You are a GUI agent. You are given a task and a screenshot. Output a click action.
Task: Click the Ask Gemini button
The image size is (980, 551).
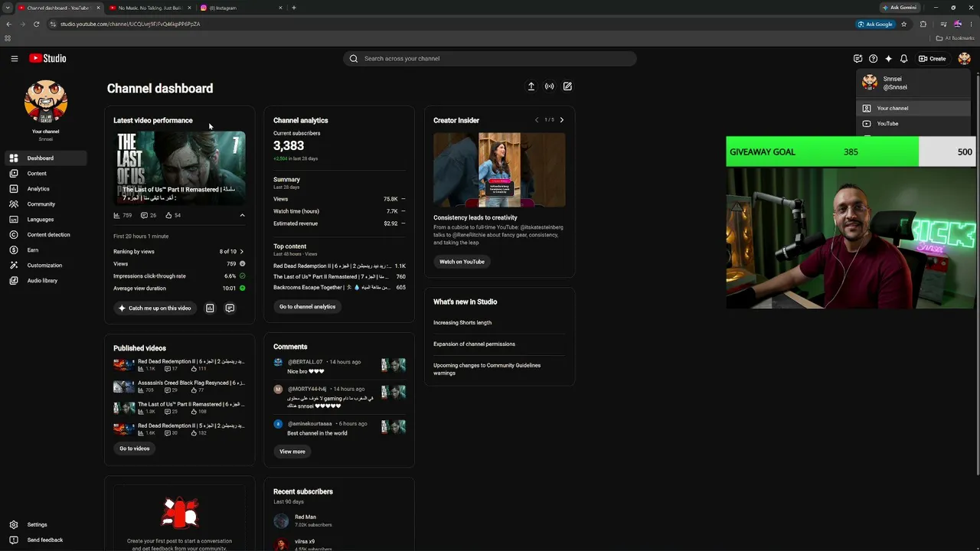(900, 8)
